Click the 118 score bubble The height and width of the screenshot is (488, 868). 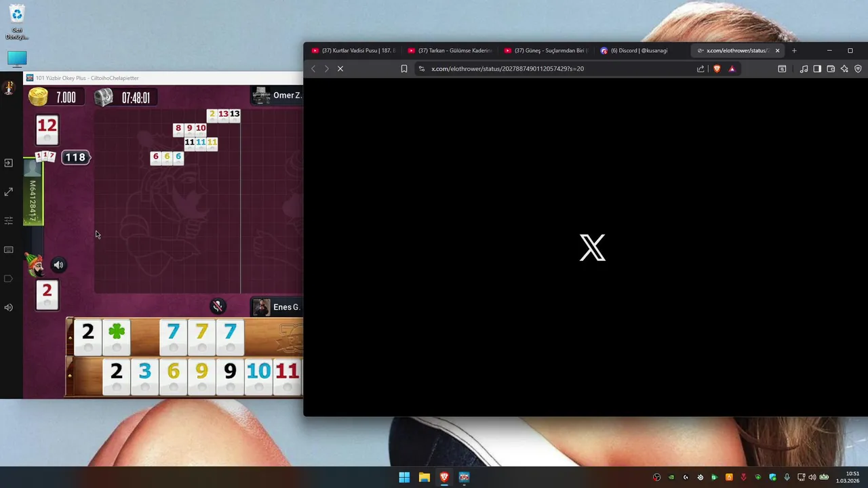tap(75, 157)
